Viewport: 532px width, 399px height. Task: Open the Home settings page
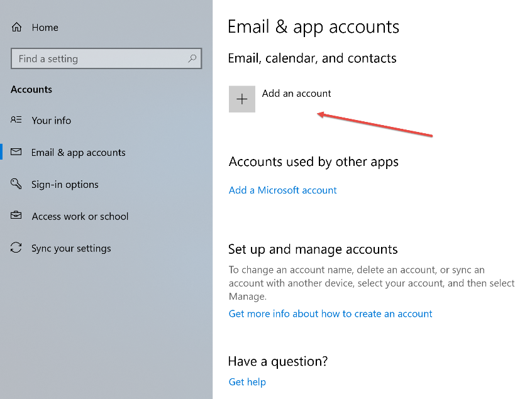[45, 28]
